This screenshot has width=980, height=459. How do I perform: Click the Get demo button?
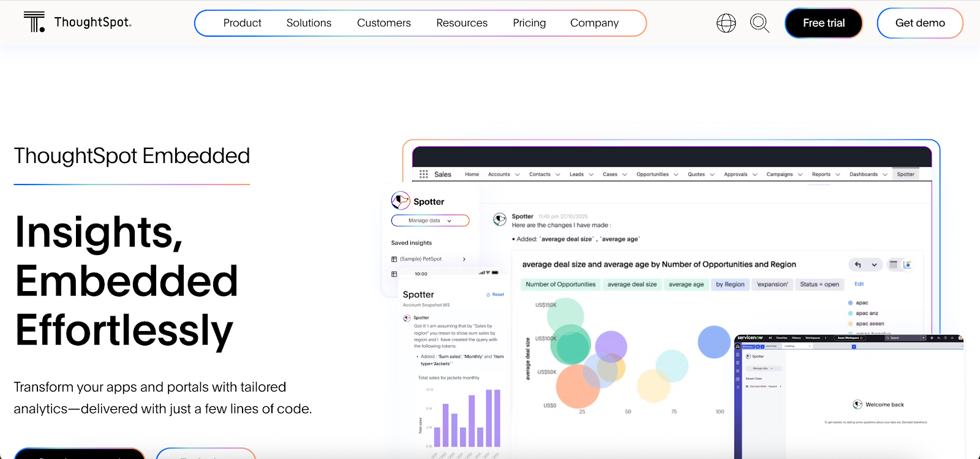pyautogui.click(x=920, y=23)
